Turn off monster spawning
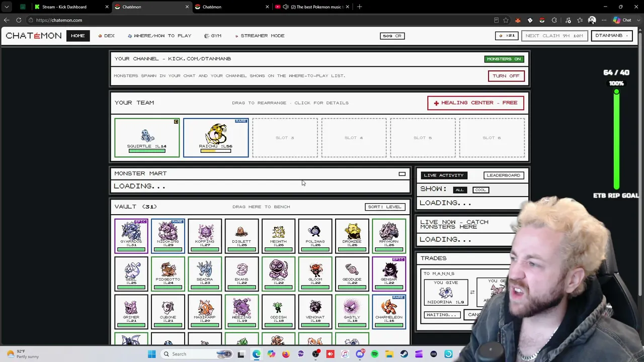The width and height of the screenshot is (644, 362). coord(506,76)
